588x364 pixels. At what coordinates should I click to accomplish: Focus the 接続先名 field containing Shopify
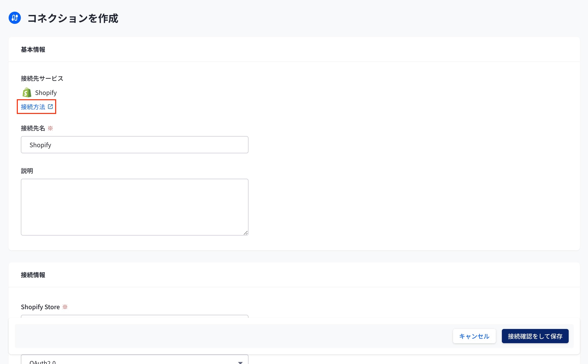pyautogui.click(x=134, y=145)
